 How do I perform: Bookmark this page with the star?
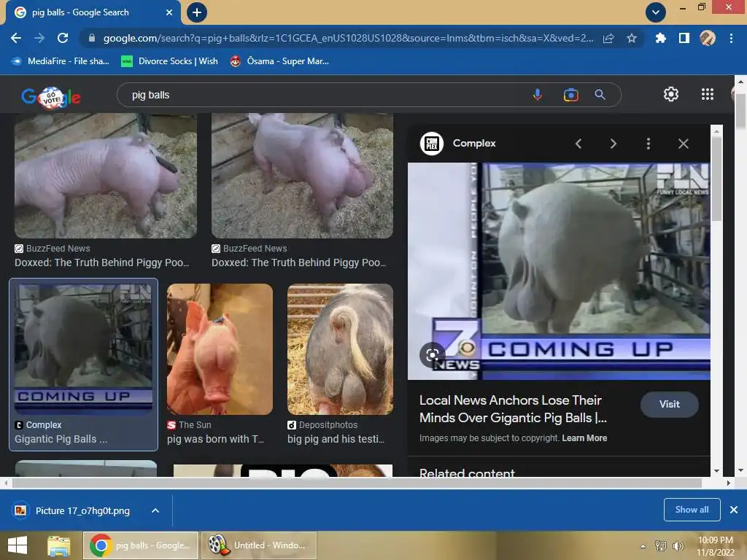(632, 38)
